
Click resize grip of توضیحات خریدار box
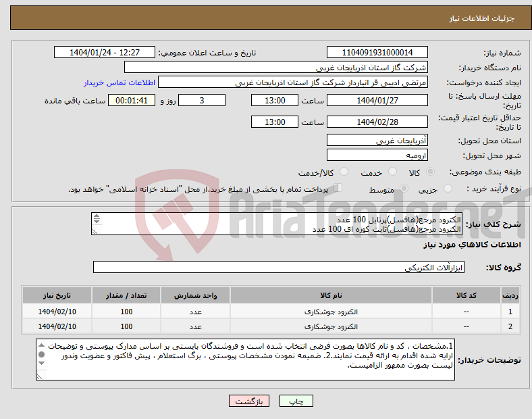click(40, 376)
